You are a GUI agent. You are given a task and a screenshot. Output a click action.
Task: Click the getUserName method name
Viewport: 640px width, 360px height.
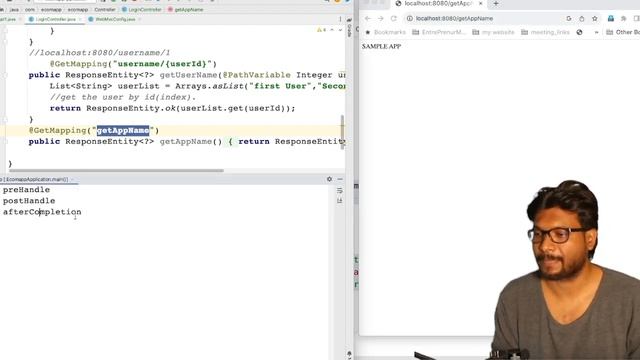coord(188,75)
